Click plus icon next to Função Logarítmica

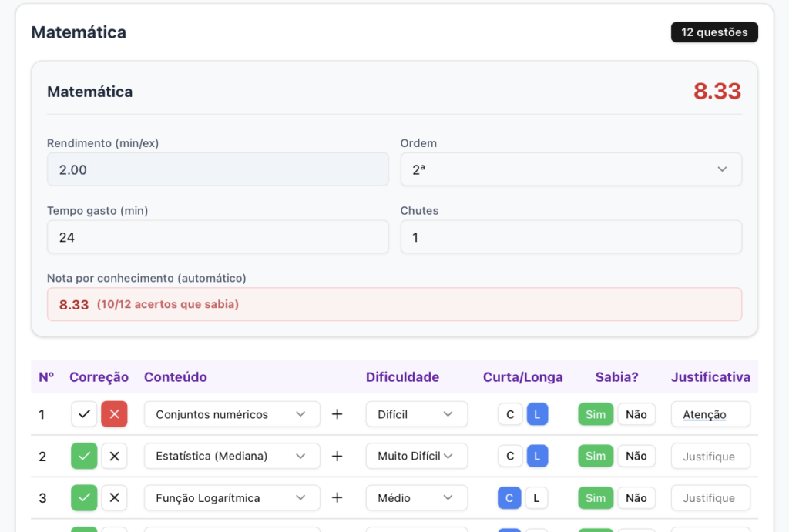tap(337, 497)
